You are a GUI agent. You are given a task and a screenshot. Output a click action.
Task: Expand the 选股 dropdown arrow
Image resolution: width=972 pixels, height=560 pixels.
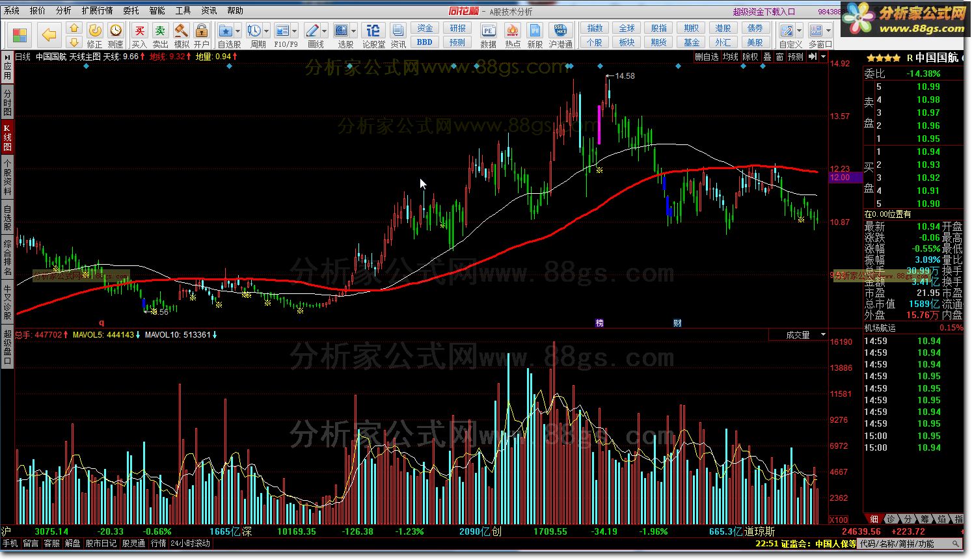click(x=354, y=31)
